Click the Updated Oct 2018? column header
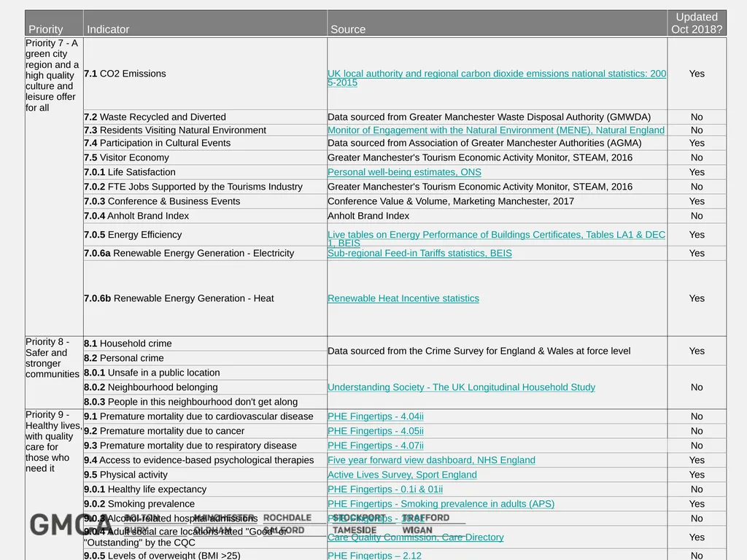 point(697,23)
